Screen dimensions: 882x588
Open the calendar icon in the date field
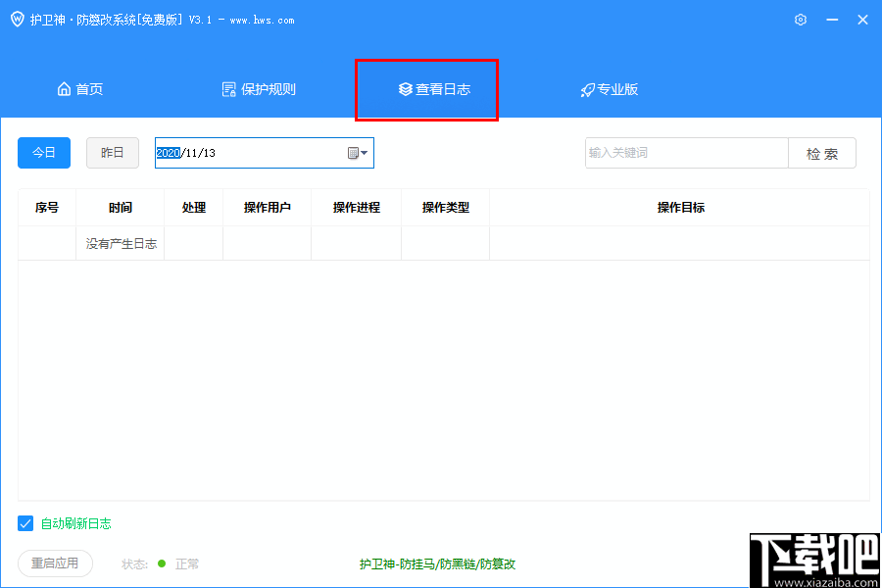click(351, 153)
